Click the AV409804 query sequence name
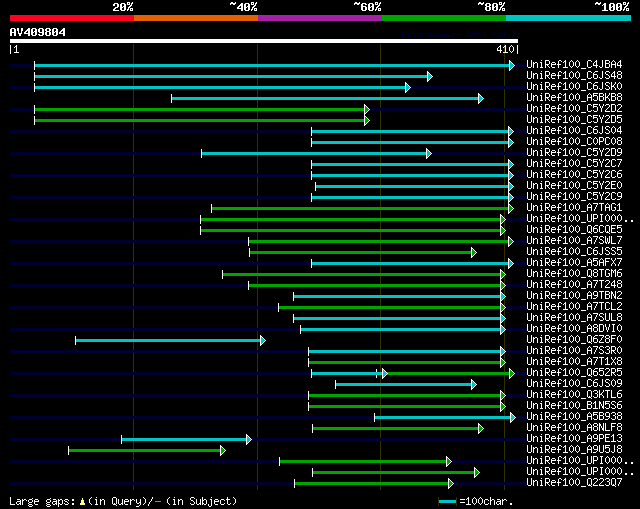 coord(38,32)
